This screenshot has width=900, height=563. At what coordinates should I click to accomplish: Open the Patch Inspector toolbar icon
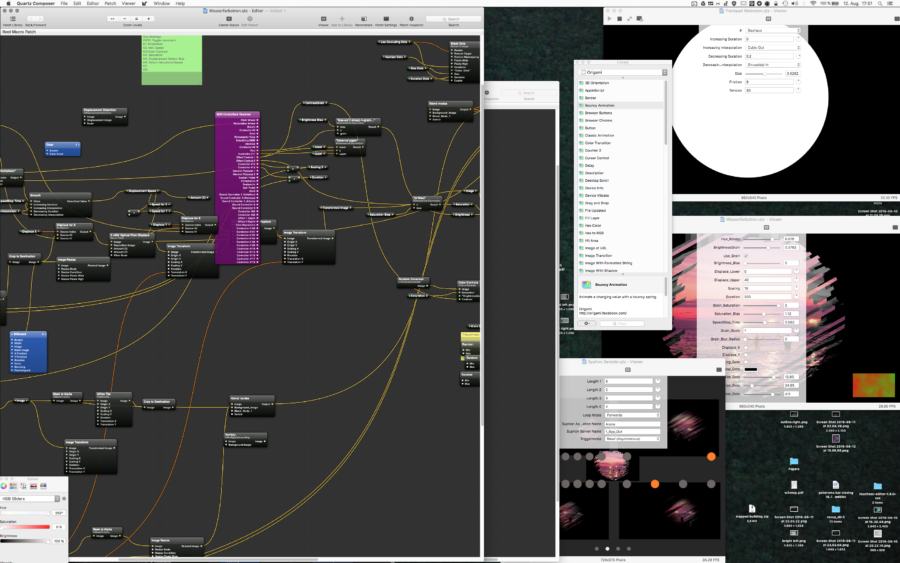point(411,19)
